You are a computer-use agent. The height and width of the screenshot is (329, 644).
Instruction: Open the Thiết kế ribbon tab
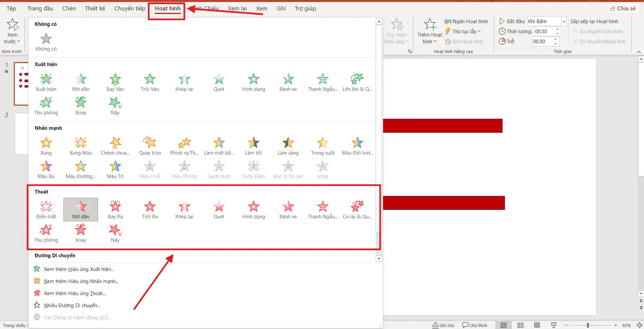click(x=95, y=8)
